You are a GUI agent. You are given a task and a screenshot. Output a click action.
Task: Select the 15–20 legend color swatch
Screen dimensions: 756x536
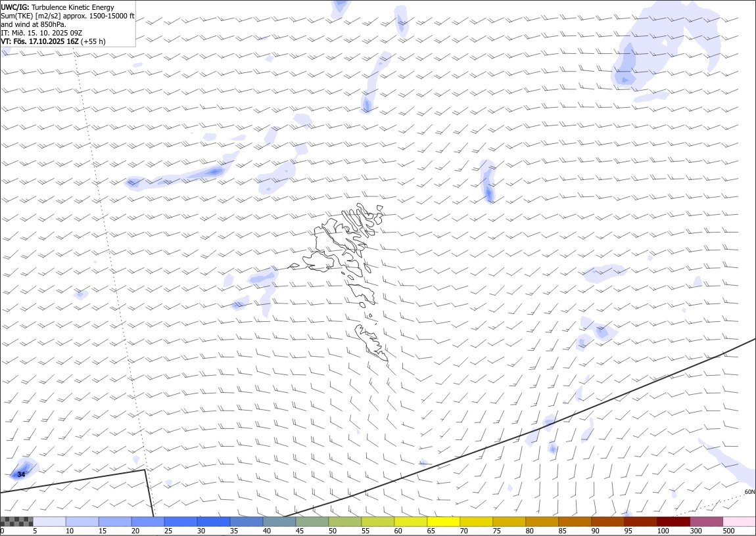point(115,522)
